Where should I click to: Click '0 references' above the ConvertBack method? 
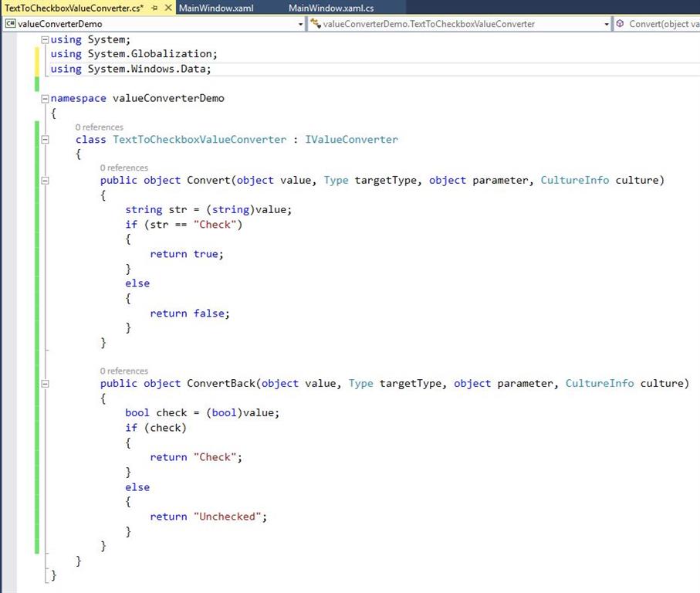click(x=123, y=371)
